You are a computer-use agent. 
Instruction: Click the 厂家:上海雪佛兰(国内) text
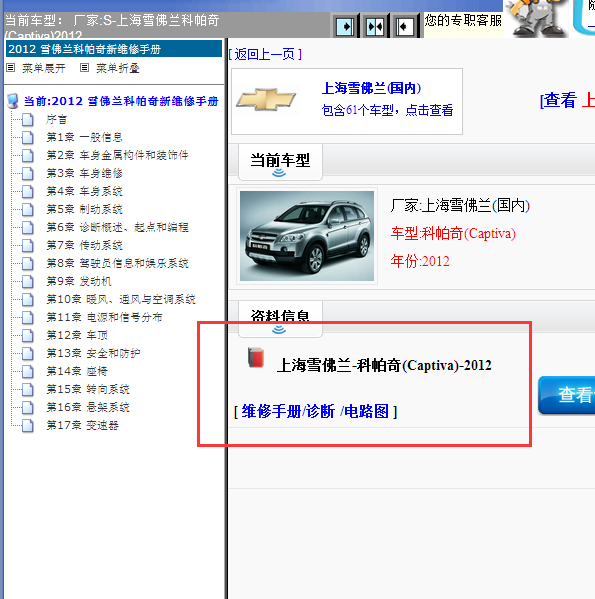[460, 206]
